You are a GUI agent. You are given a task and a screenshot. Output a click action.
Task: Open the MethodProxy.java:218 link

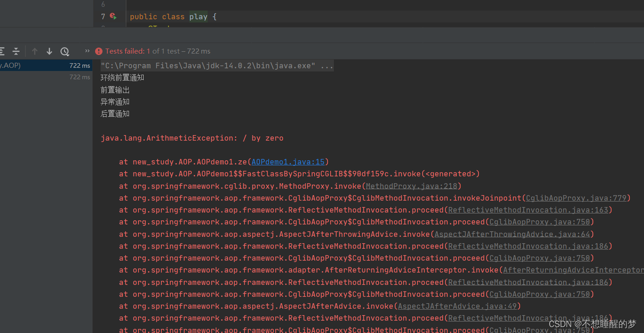click(411, 186)
